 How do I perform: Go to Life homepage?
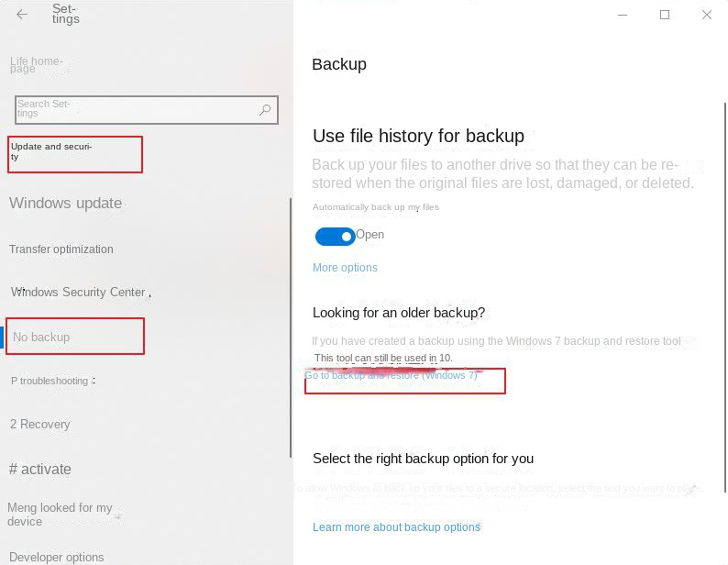(37, 65)
